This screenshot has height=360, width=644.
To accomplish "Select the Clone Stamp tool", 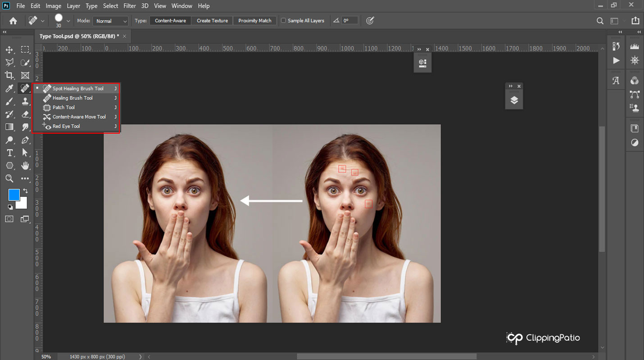I will pos(25,101).
